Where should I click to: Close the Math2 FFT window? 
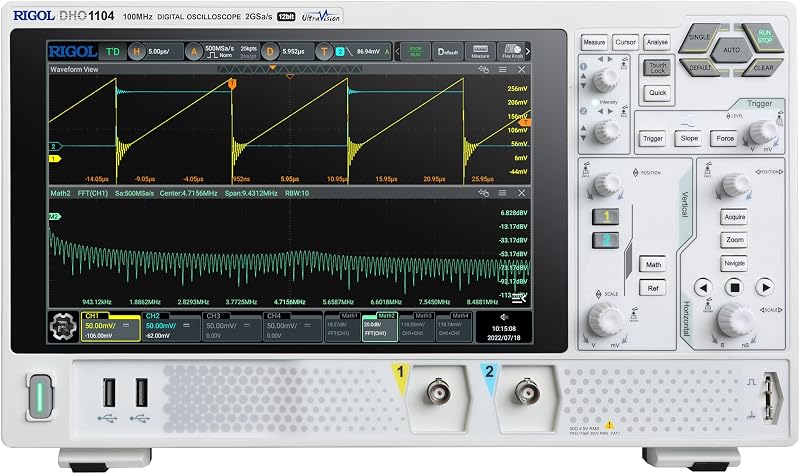[x=521, y=193]
